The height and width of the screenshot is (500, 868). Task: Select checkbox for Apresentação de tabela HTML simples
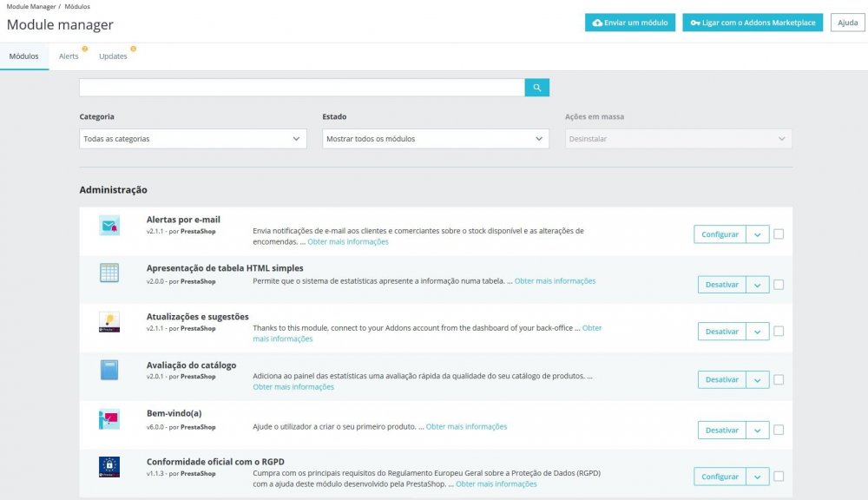click(x=779, y=285)
